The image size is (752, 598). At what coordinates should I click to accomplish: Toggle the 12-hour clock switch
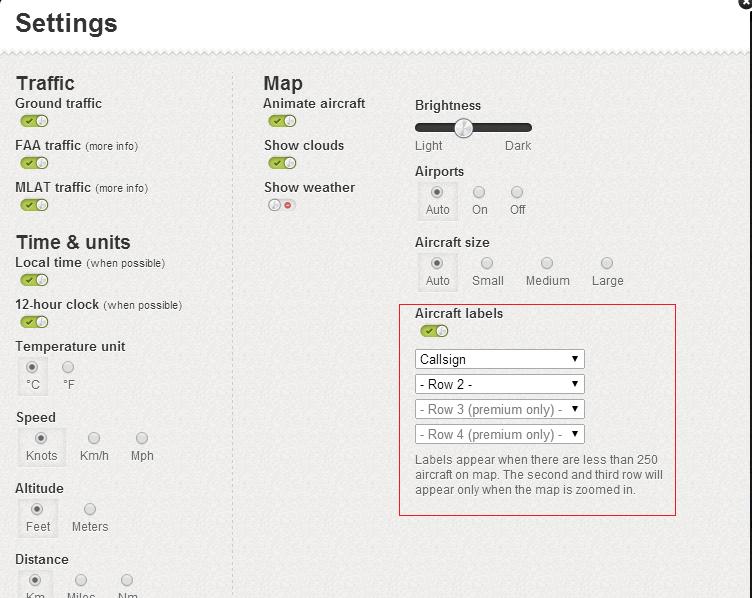[34, 322]
